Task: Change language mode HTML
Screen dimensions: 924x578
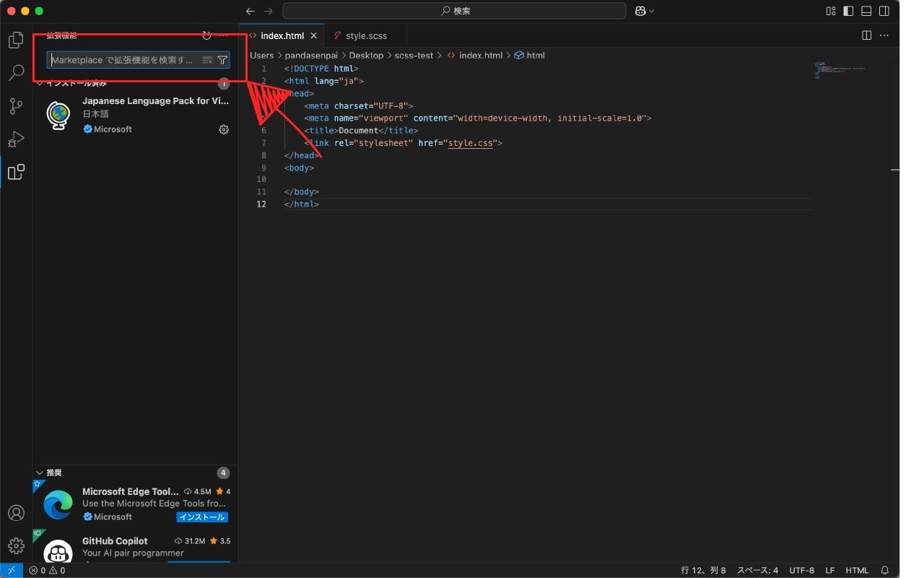Action: coord(858,570)
